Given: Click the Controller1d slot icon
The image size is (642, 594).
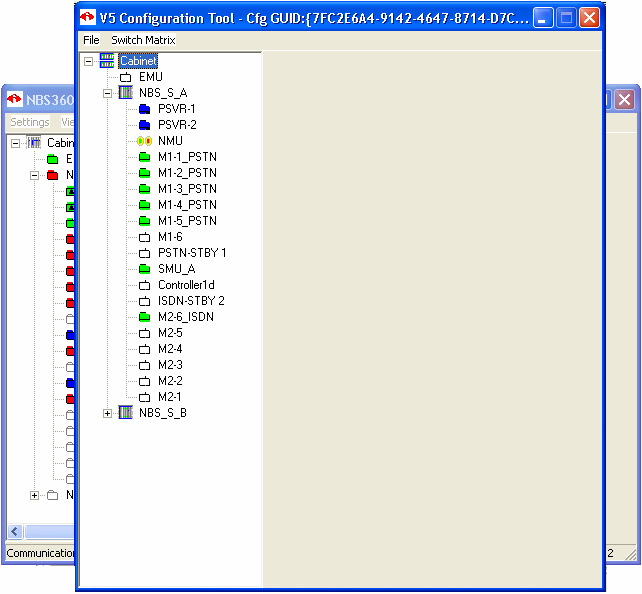Looking at the screenshot, I should (145, 285).
